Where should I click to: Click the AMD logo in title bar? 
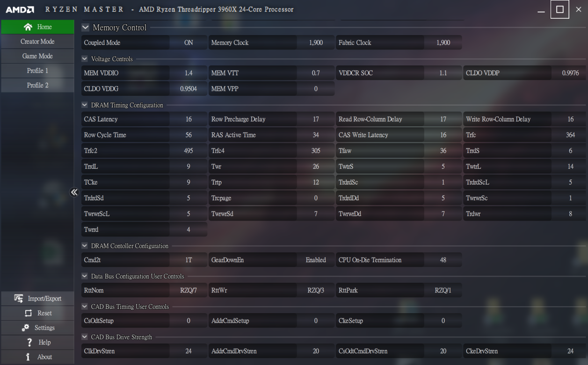[20, 9]
